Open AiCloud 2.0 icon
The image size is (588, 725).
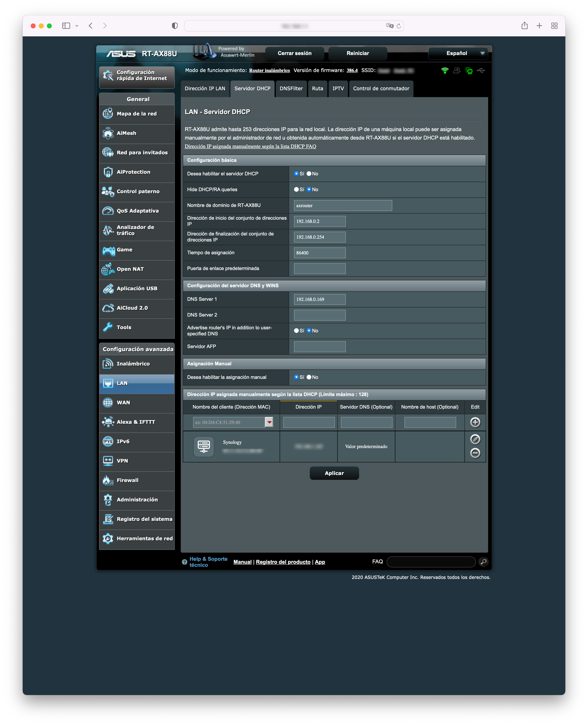coord(108,308)
